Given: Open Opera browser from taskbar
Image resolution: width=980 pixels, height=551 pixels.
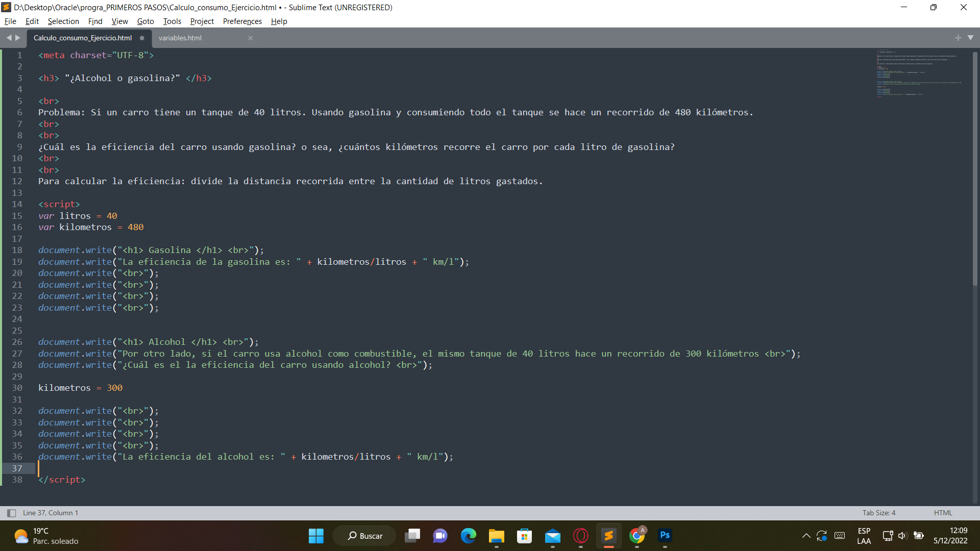Looking at the screenshot, I should (x=581, y=536).
